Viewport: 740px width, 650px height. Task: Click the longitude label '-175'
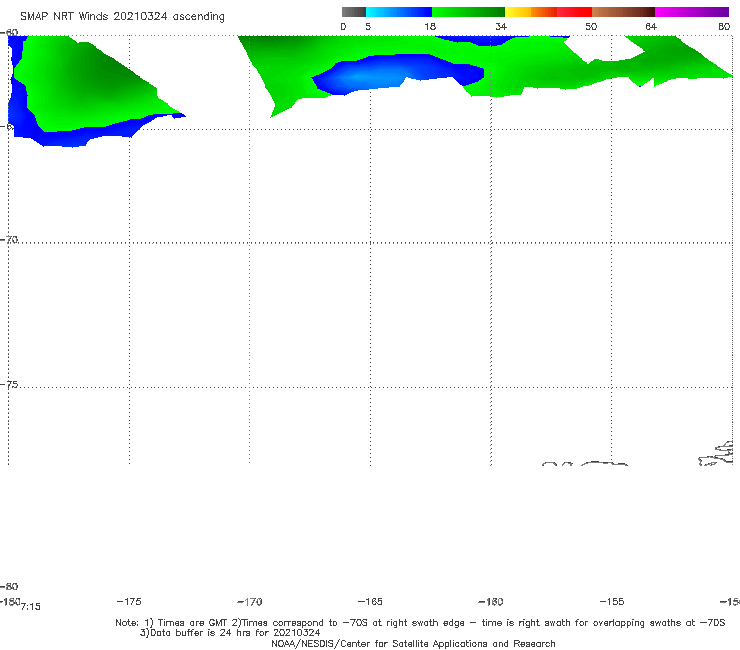pos(129,602)
